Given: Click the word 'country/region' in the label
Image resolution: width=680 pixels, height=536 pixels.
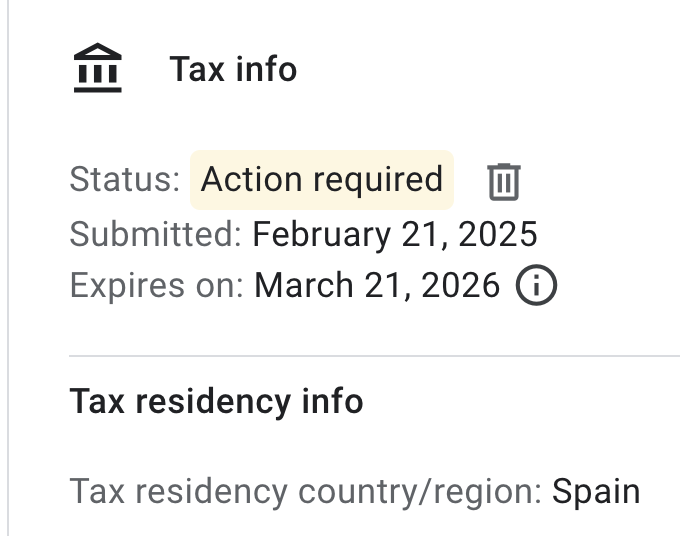Looking at the screenshot, I should coord(420,493).
